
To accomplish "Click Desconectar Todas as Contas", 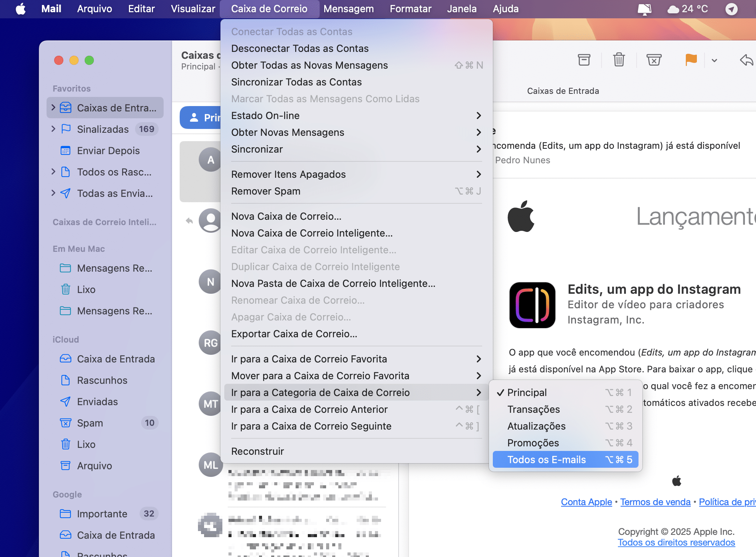I will pyautogui.click(x=356, y=48).
